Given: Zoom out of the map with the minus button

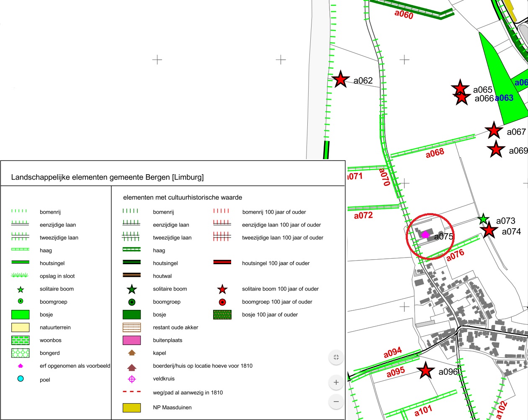Looking at the screenshot, I should click(336, 402).
